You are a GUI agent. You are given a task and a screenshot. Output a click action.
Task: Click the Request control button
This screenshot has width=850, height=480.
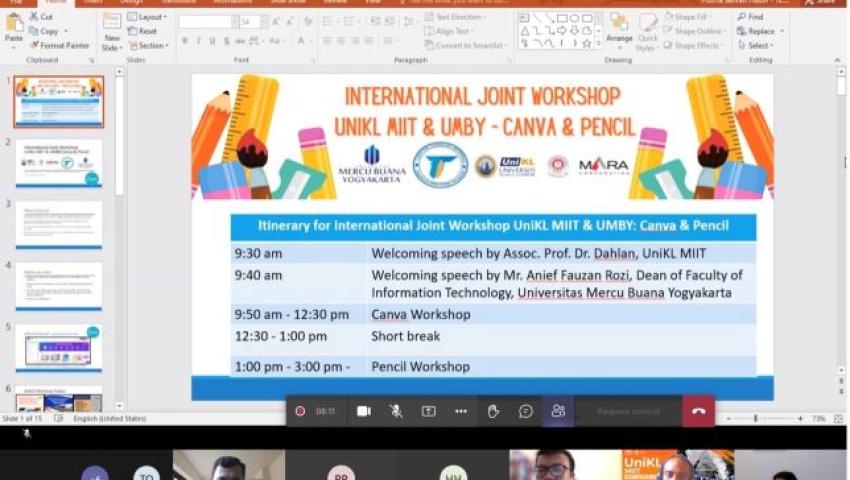(x=628, y=411)
